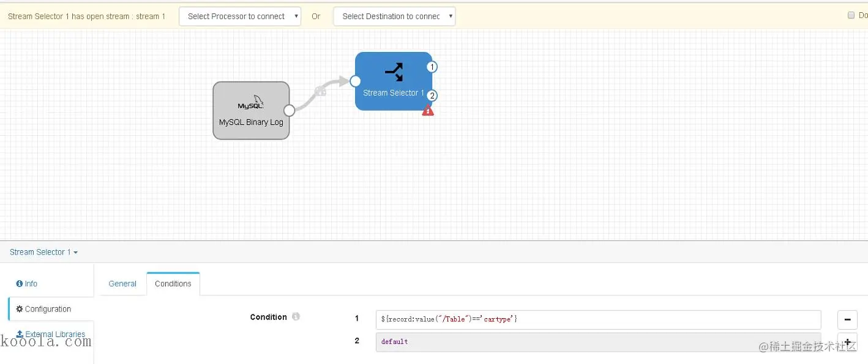Click the Condition info help icon

(x=296, y=317)
